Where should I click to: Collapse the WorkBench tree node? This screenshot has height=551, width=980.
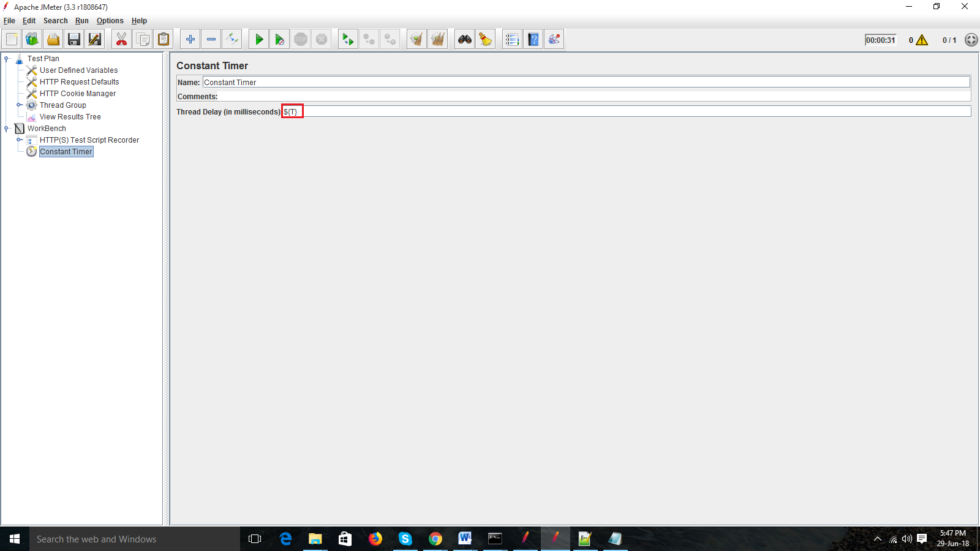pyautogui.click(x=7, y=129)
